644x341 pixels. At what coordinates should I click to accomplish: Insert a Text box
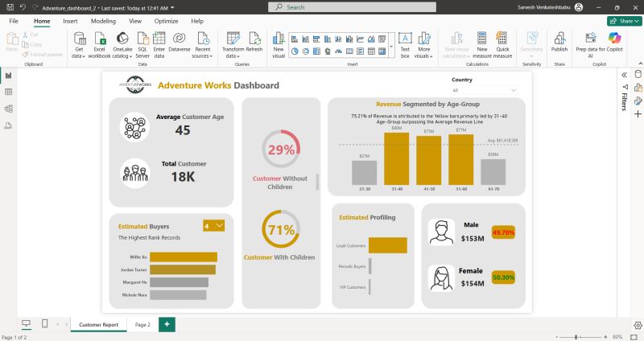[x=405, y=45]
